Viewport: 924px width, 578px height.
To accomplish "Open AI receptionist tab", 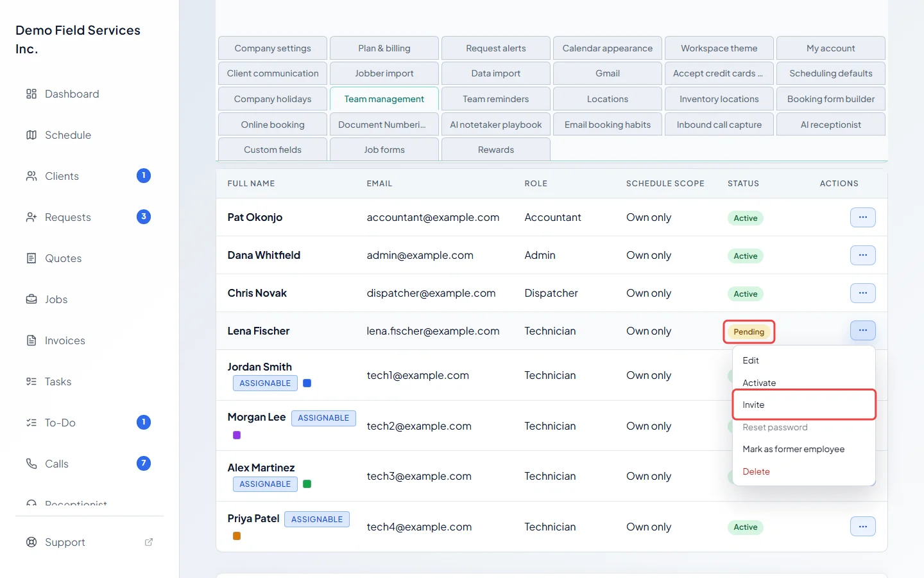I will click(831, 125).
